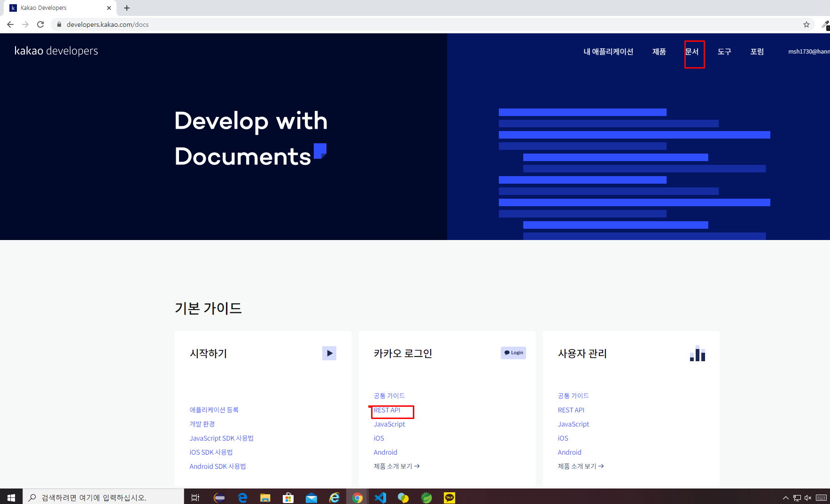Click the browser forward arrow
Screen dimensions: 830x504
25,24
